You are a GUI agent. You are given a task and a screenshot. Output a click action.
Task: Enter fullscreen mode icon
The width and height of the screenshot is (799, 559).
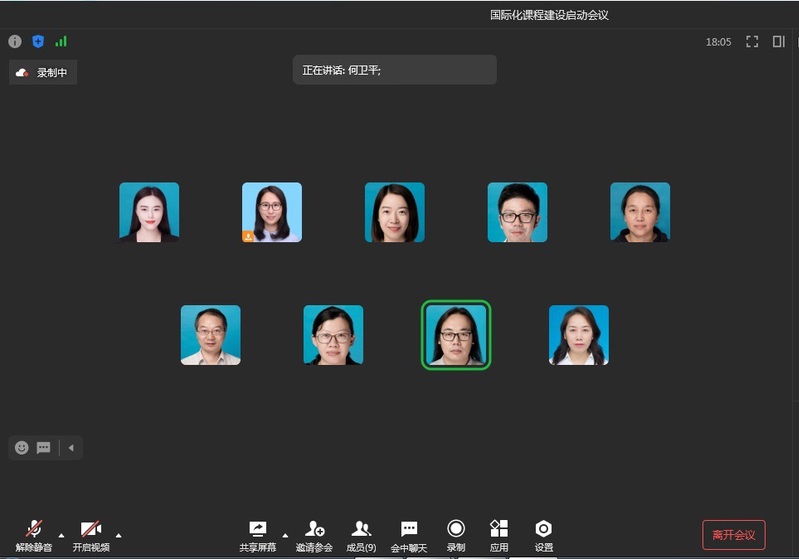[752, 41]
